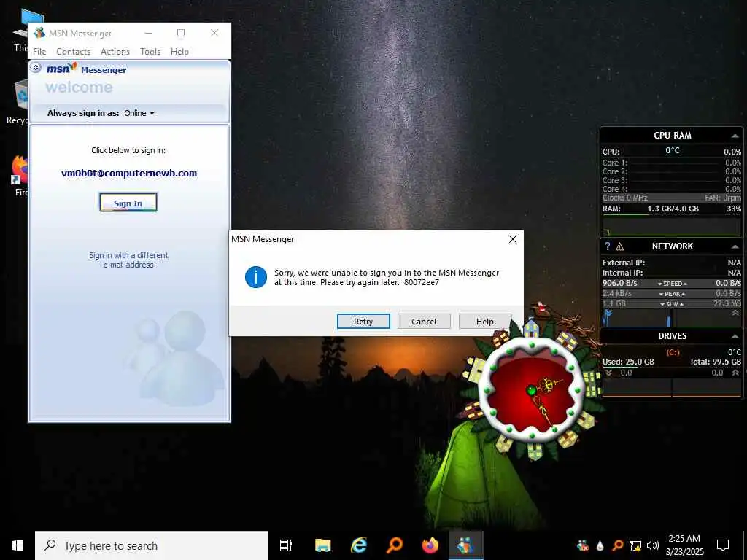Viewport: 747px width, 560px height.
Task: Click the water droplet tray icon
Action: (x=600, y=545)
